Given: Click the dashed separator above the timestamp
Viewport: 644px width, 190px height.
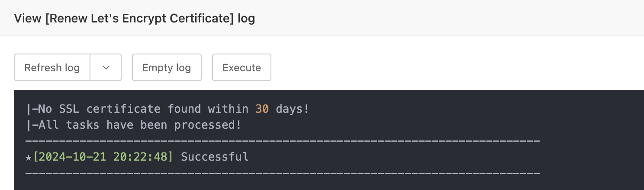Looking at the screenshot, I should (x=282, y=141).
